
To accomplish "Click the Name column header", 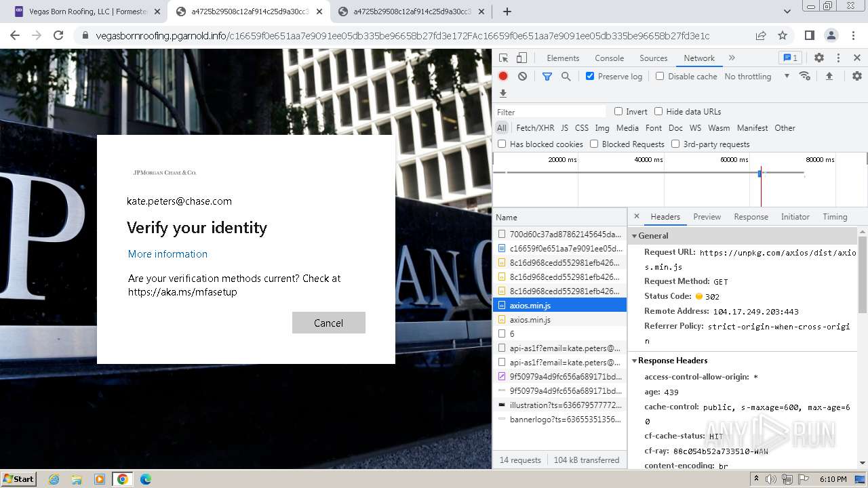I will point(559,217).
